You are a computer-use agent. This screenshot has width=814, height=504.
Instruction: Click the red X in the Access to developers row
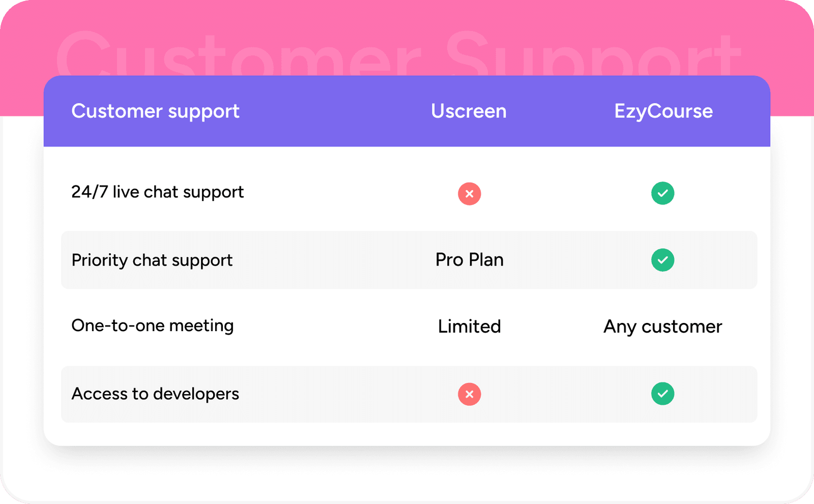(x=469, y=394)
